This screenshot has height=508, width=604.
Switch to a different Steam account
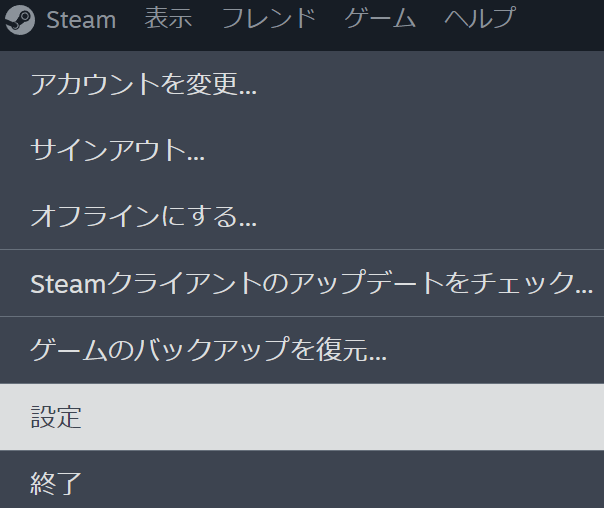click(x=144, y=85)
